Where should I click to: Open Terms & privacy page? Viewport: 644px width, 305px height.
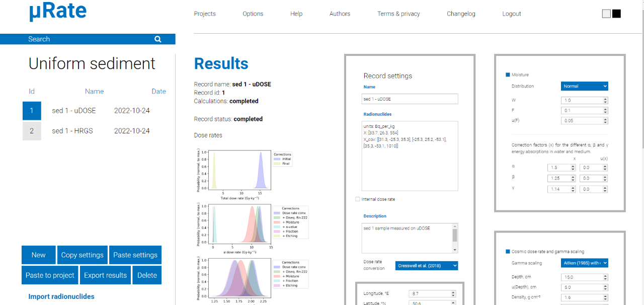(x=398, y=14)
